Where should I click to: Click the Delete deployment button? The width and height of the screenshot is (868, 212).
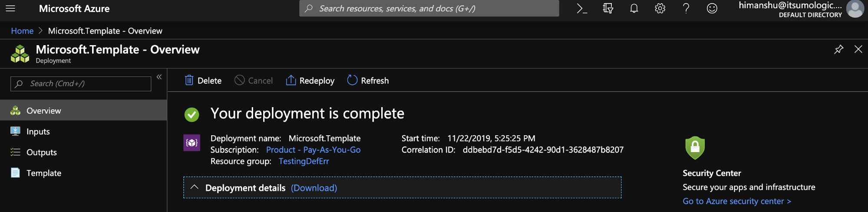[203, 81]
